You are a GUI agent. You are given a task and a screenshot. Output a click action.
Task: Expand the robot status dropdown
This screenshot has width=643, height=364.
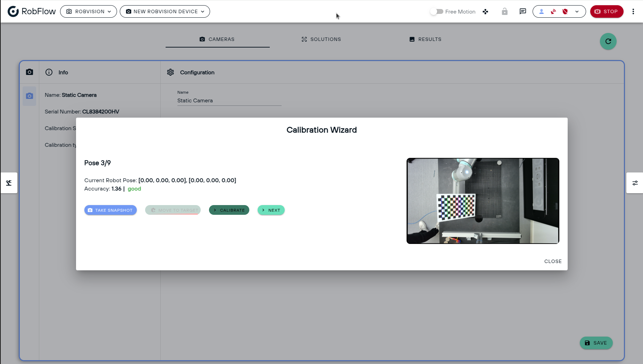[x=577, y=11]
